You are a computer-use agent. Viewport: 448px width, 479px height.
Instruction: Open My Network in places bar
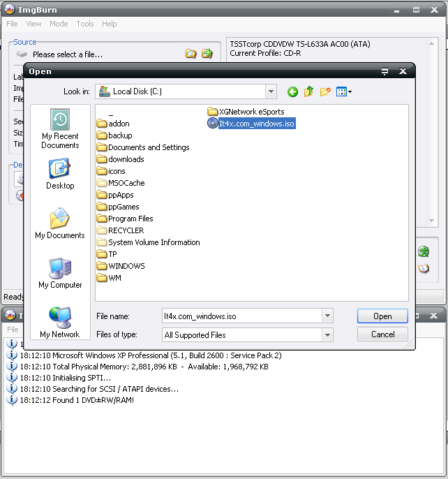60,323
